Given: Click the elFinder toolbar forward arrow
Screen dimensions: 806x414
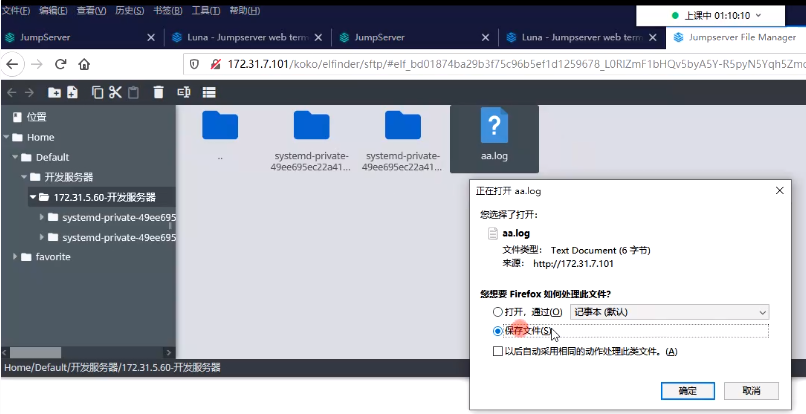Looking at the screenshot, I should [29, 93].
